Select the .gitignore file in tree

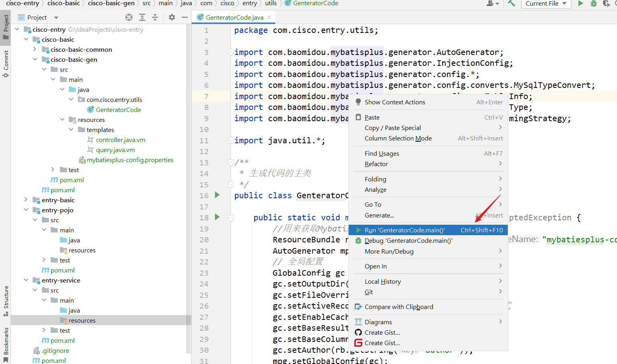pyautogui.click(x=55, y=350)
